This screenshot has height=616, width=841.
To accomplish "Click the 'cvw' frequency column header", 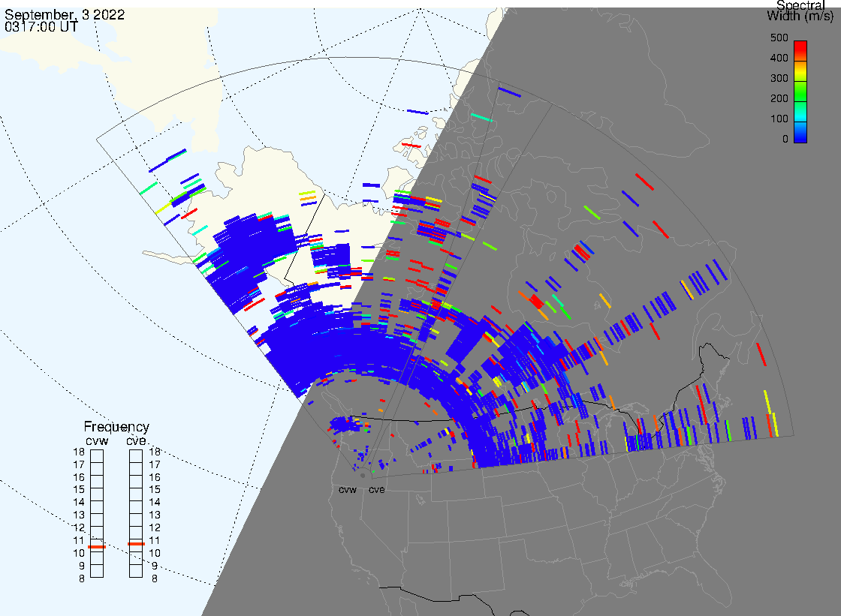I will tap(97, 440).
